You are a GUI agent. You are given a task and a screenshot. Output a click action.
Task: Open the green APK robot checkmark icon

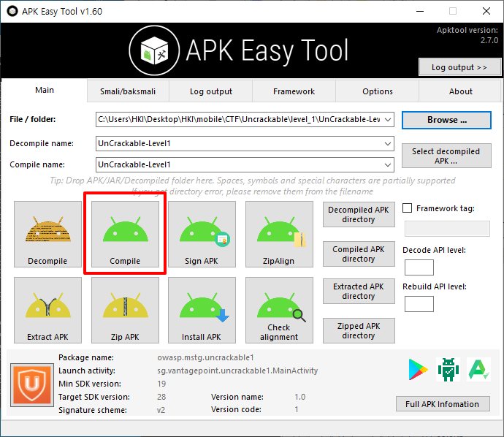(448, 370)
